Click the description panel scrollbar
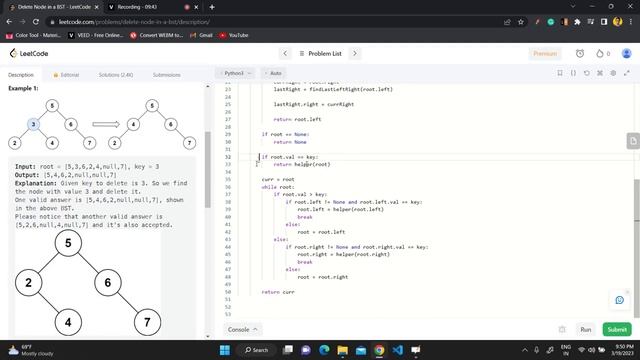The width and height of the screenshot is (640, 360). (208, 169)
